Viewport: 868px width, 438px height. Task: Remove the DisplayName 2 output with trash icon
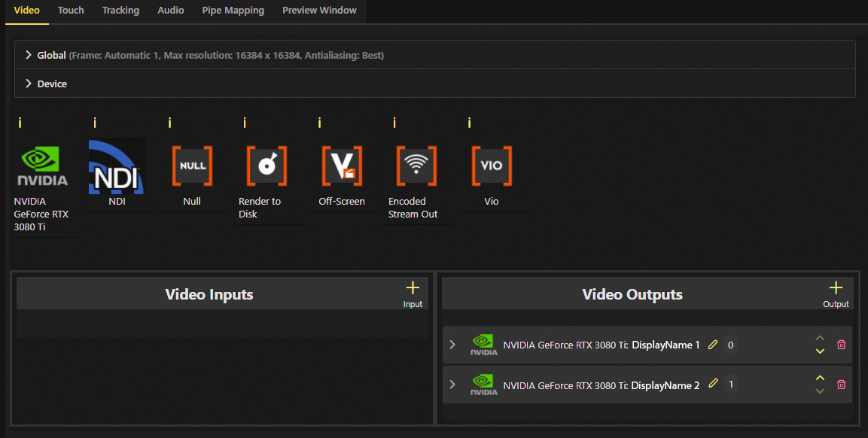click(x=842, y=385)
